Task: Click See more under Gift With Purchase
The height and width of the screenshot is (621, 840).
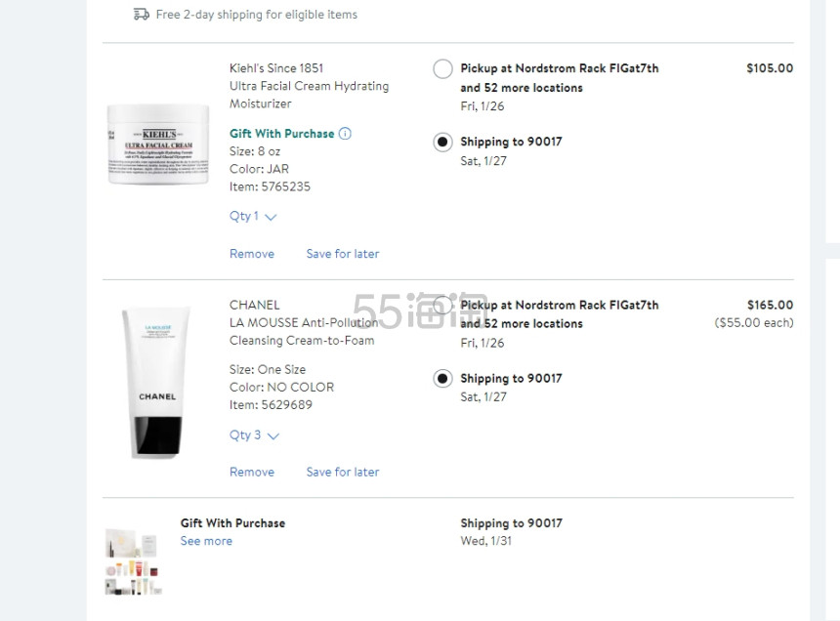Action: tap(205, 540)
